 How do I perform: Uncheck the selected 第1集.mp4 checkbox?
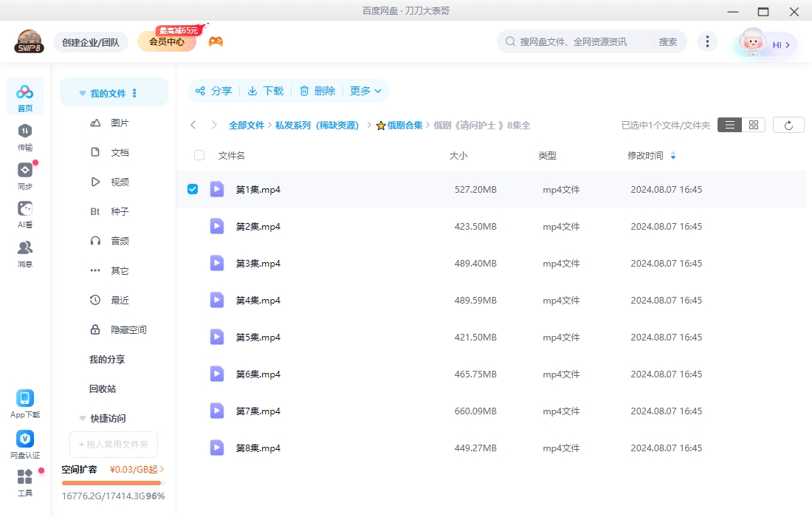point(193,189)
